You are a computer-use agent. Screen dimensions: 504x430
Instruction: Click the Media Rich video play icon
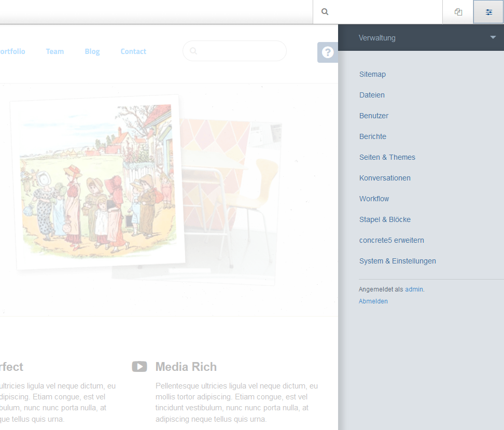139,367
